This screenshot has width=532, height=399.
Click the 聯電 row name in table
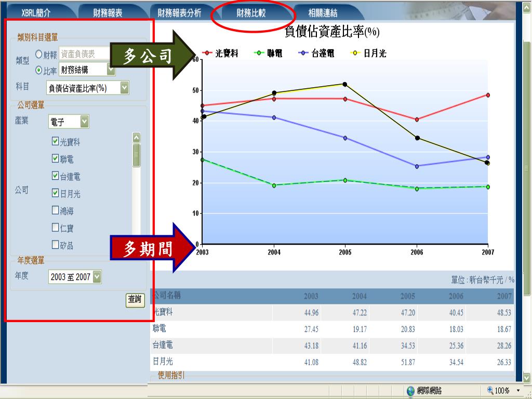coord(159,328)
